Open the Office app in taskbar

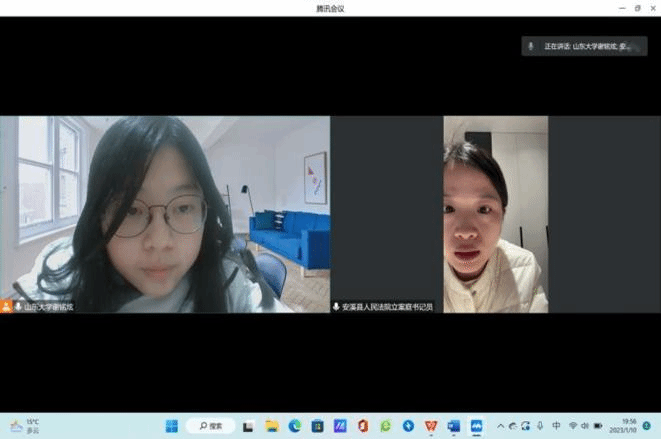[362, 426]
